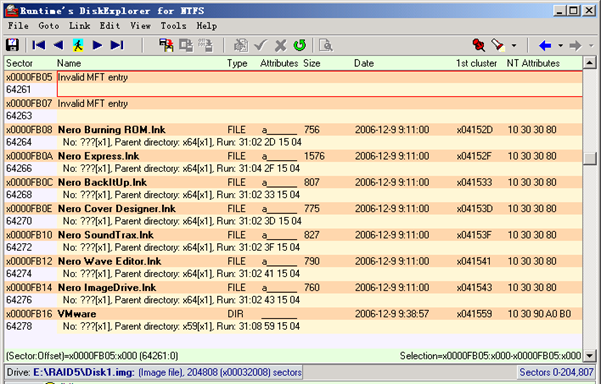
Task: Go to next entry with right triangle
Action: [x=97, y=45]
